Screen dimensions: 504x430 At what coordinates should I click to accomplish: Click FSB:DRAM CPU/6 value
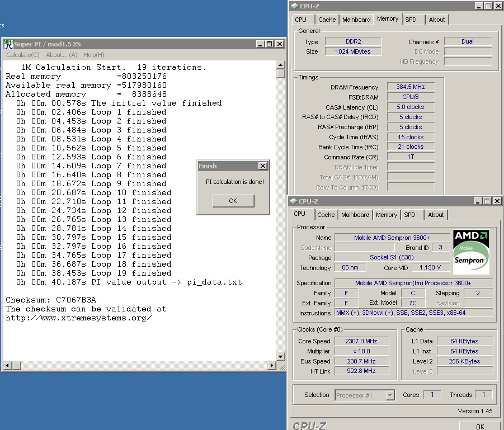(411, 97)
